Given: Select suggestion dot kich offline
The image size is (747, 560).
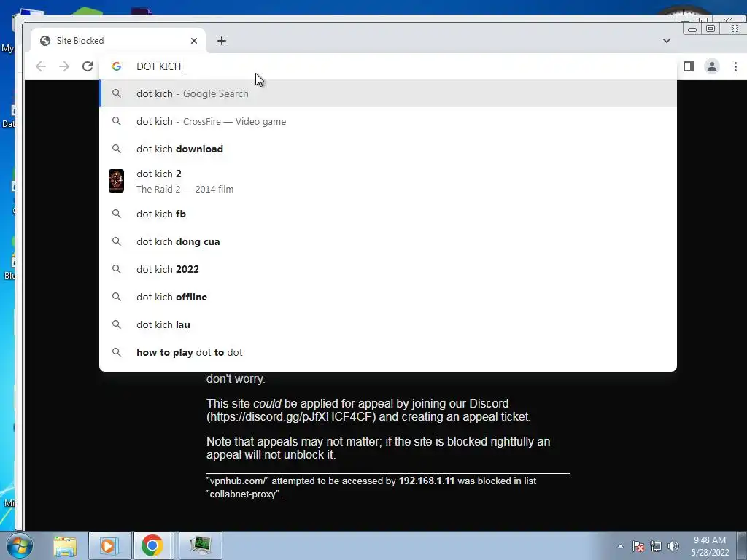Looking at the screenshot, I should [x=388, y=297].
